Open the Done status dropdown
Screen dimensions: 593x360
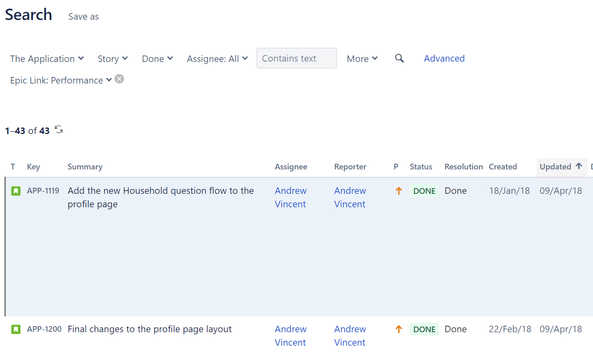(157, 59)
